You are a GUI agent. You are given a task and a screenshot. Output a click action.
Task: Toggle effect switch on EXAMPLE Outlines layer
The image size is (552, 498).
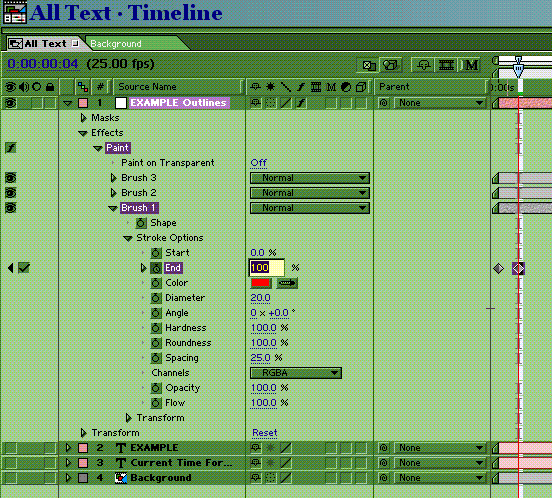point(301,103)
